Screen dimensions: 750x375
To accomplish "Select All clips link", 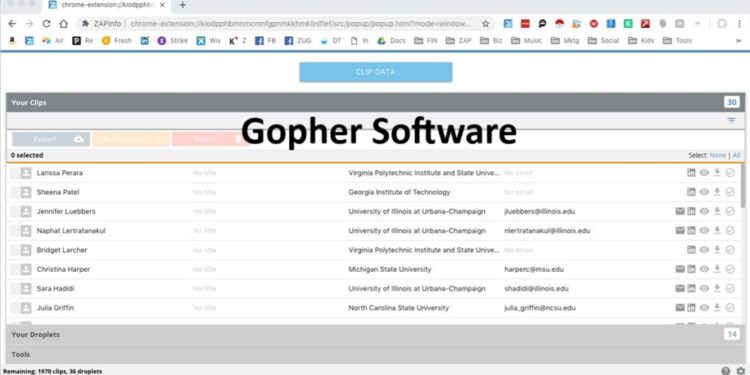I will click(x=736, y=155).
